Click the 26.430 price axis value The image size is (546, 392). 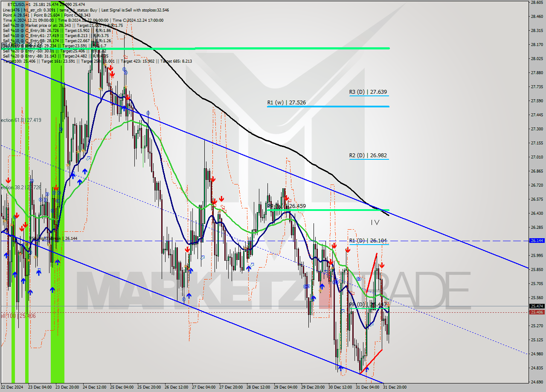pos(537,213)
